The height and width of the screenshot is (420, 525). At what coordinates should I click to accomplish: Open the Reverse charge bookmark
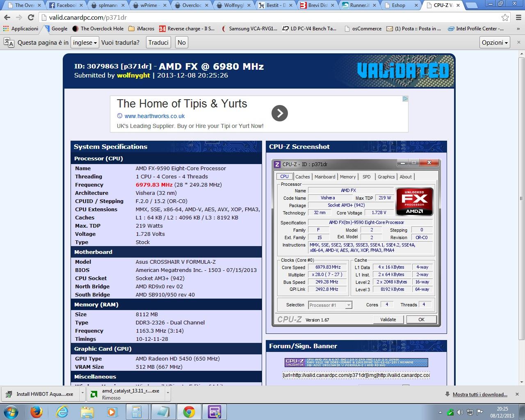[187, 29]
